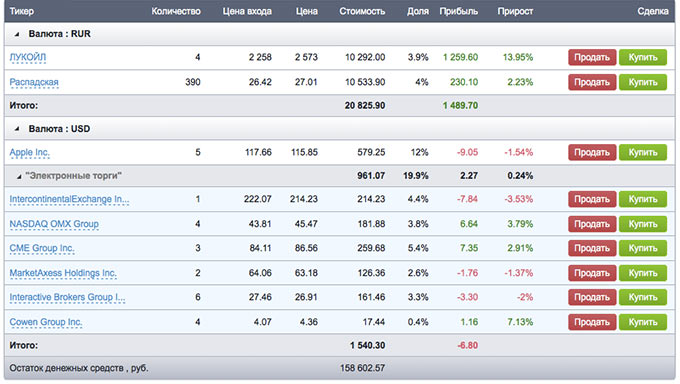Sell MarketAxess Holdings with Продать
680x384 pixels.
coord(592,273)
